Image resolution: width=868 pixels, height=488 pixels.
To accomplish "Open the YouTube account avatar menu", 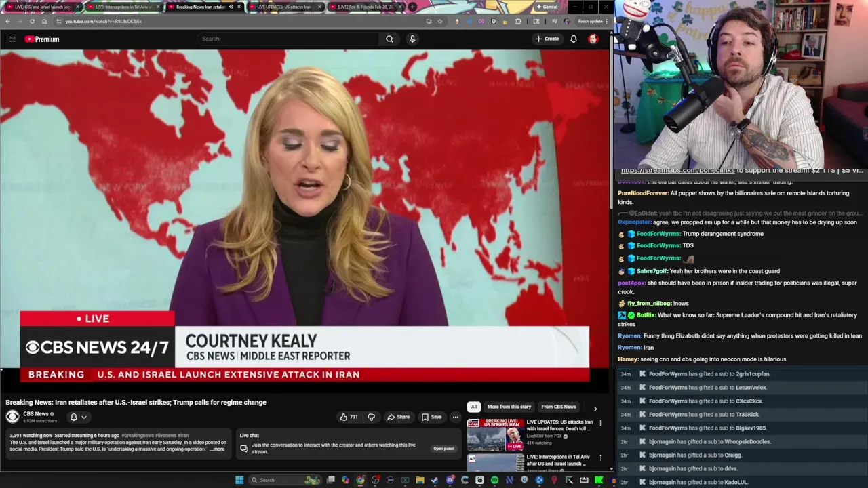I will 593,39.
